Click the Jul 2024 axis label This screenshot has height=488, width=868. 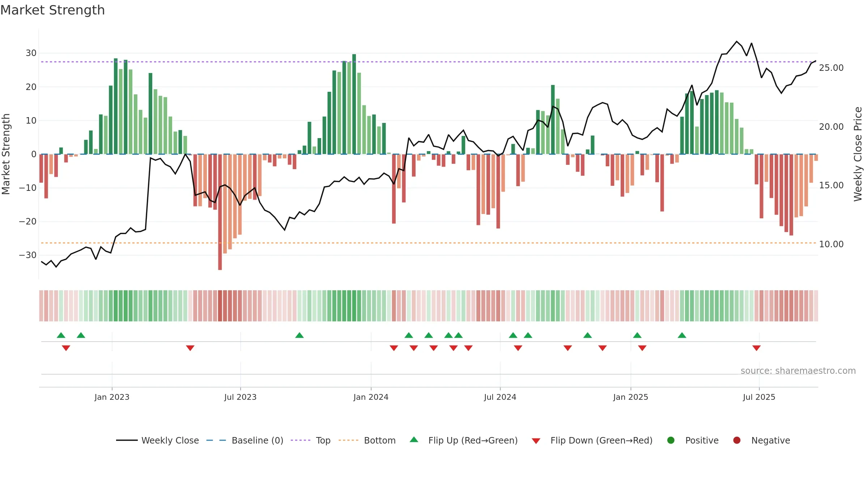click(x=500, y=397)
